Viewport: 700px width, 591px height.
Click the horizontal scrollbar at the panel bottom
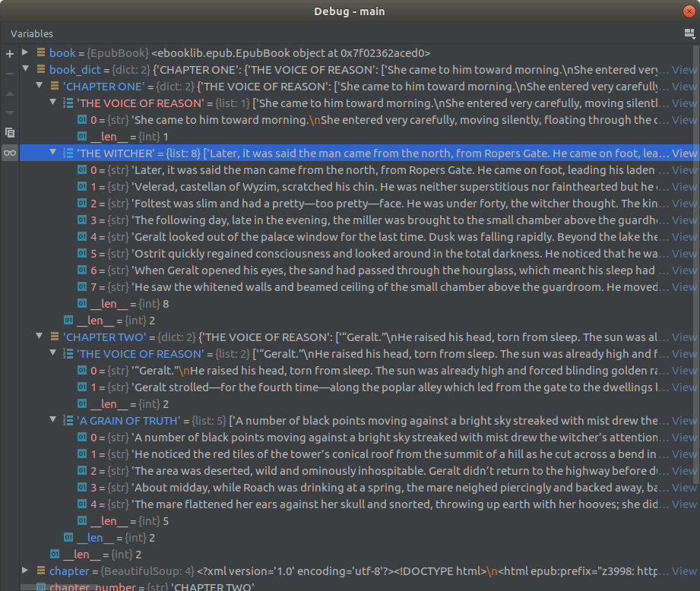pyautogui.click(x=58, y=587)
